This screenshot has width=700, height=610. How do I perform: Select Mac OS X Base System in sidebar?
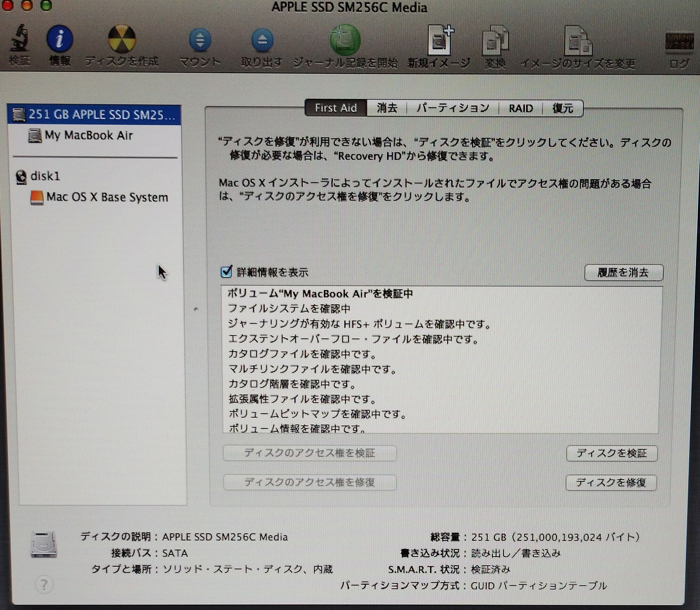pyautogui.click(x=107, y=197)
